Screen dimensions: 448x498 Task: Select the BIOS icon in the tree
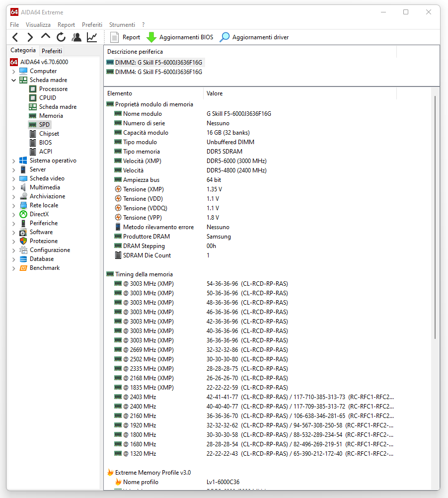[33, 143]
